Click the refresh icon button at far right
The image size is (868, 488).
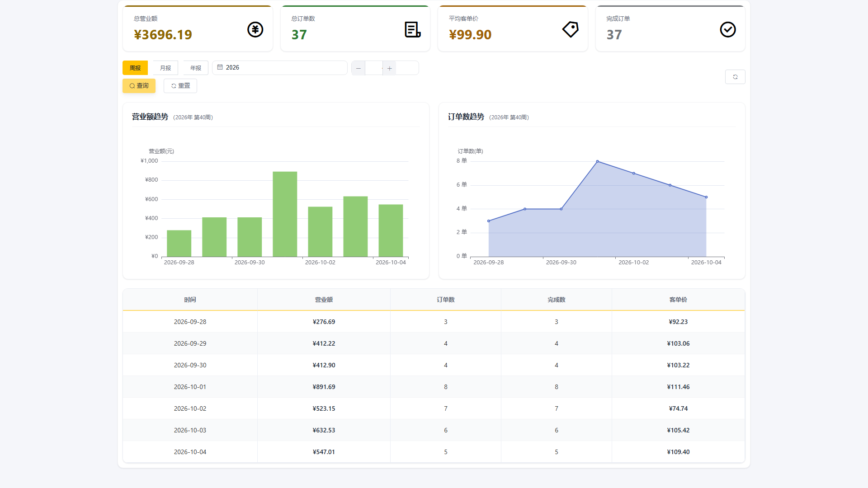coord(735,77)
